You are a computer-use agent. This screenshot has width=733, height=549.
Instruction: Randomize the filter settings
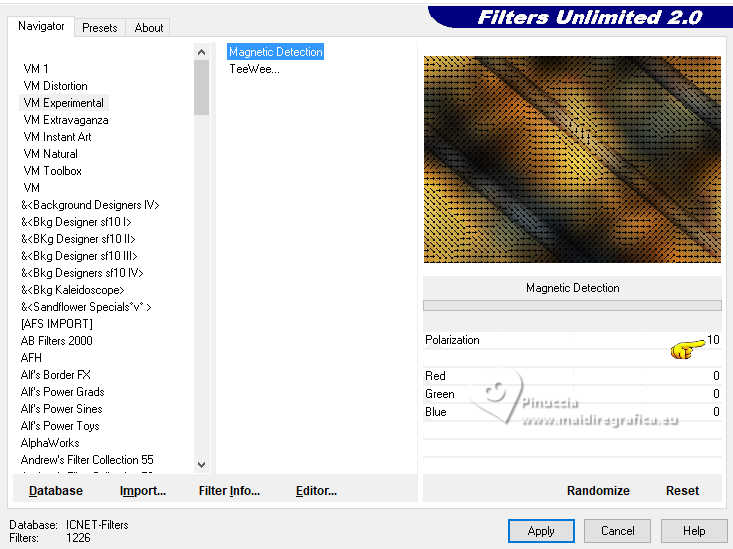click(x=598, y=491)
